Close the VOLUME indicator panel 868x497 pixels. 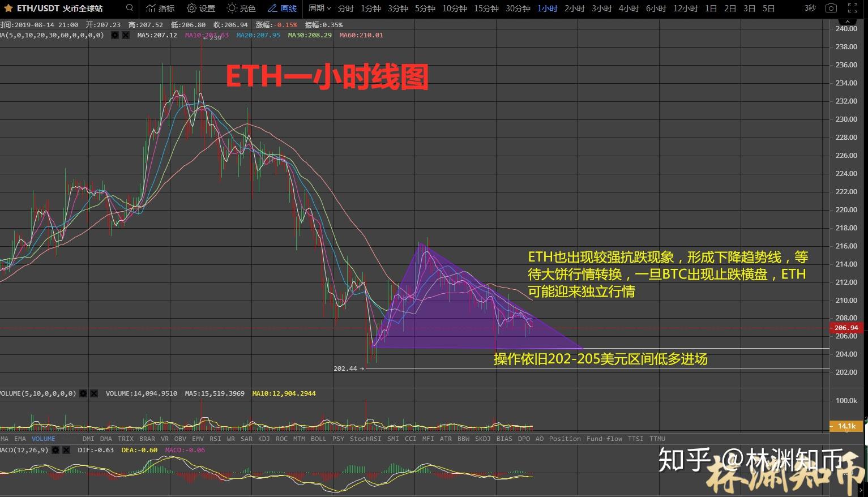pos(94,393)
